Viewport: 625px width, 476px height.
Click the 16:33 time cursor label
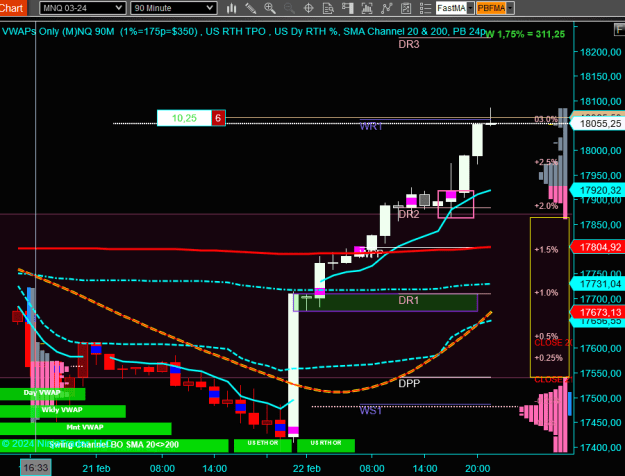tap(35, 467)
